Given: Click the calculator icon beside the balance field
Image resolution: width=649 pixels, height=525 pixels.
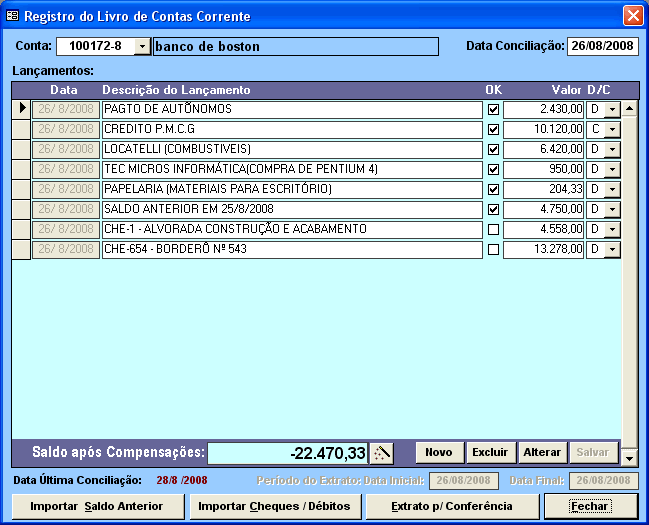Looking at the screenshot, I should tap(382, 453).
